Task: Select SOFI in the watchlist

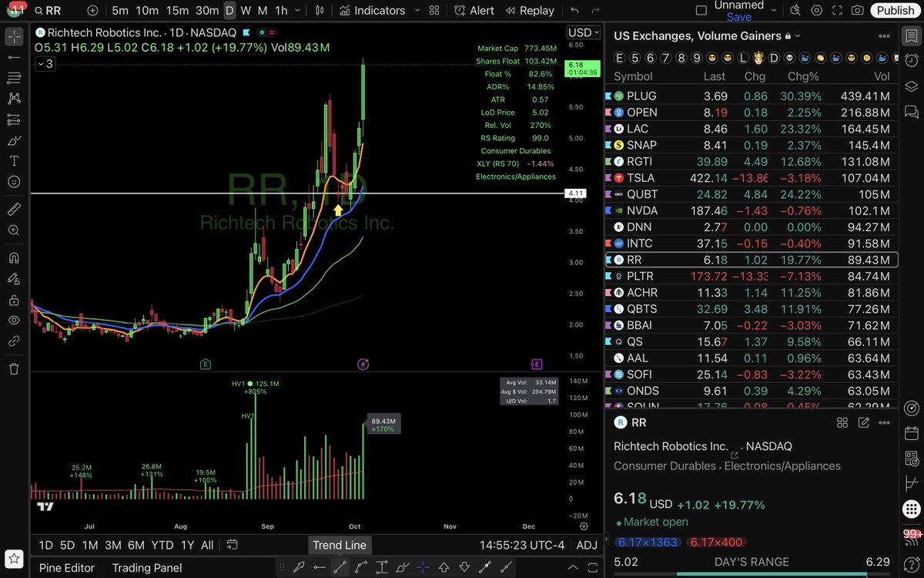Action: coord(752,375)
